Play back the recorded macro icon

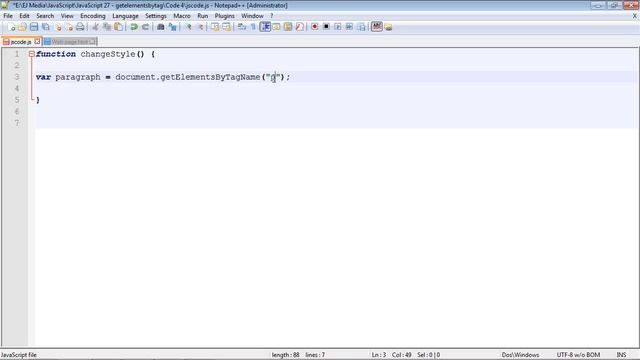338,27
